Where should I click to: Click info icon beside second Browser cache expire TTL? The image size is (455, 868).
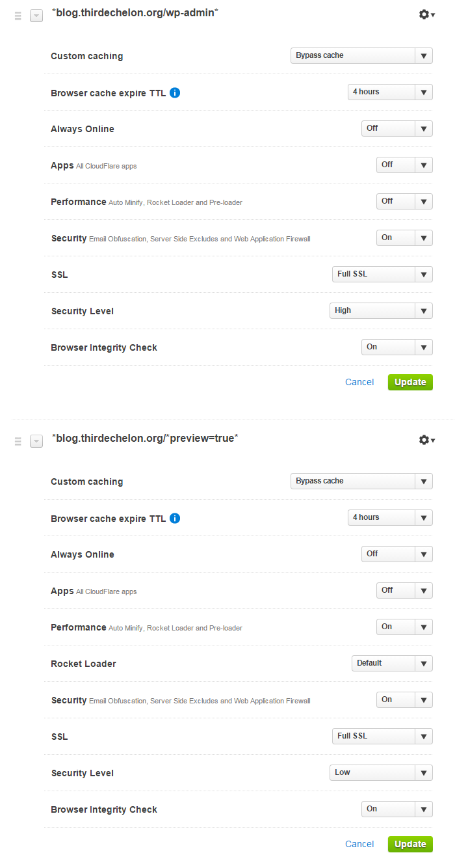(175, 518)
